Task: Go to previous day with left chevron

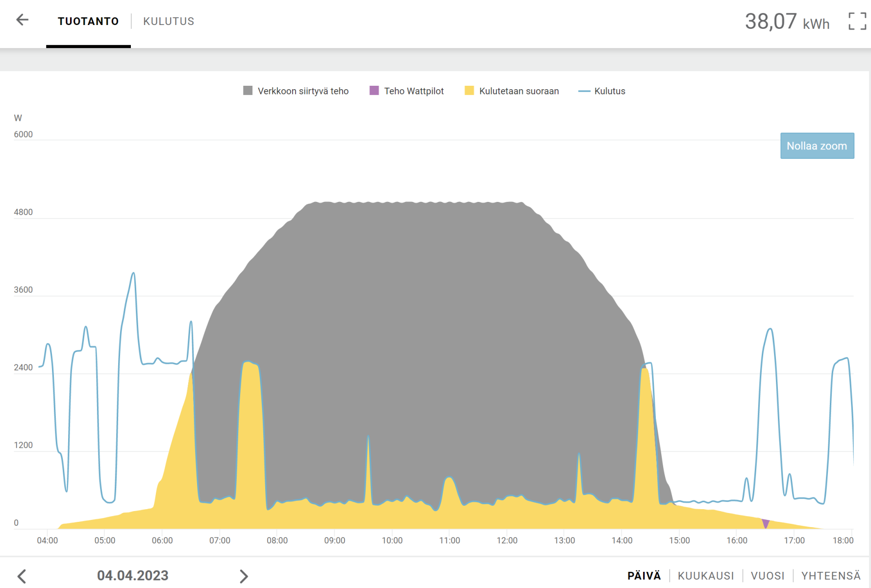Action: 22,576
